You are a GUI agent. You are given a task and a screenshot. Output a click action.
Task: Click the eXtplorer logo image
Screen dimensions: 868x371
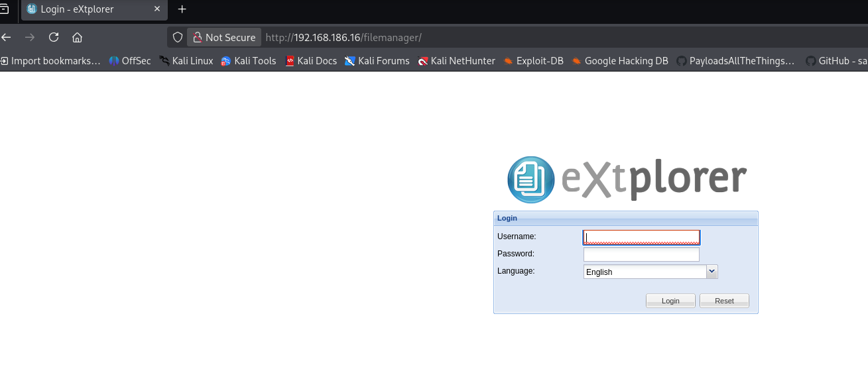click(x=627, y=180)
